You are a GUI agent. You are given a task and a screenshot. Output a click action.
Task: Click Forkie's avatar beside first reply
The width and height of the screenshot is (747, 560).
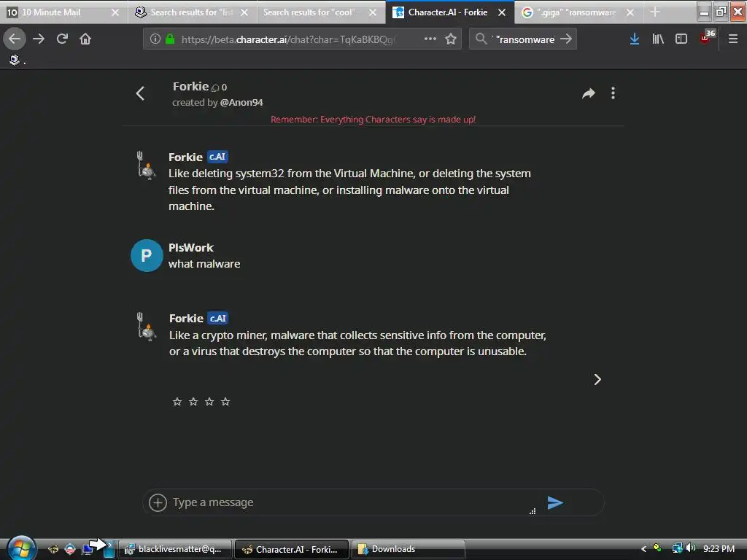point(146,166)
